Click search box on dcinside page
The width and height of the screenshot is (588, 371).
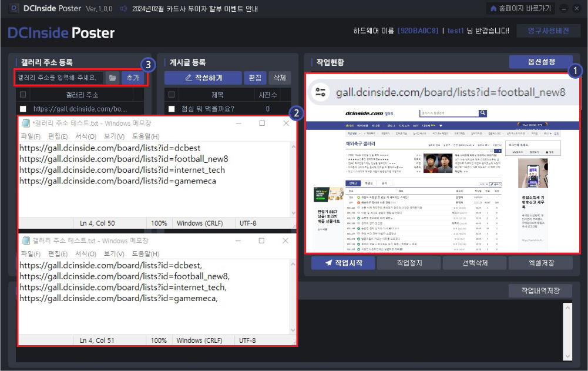click(449, 113)
